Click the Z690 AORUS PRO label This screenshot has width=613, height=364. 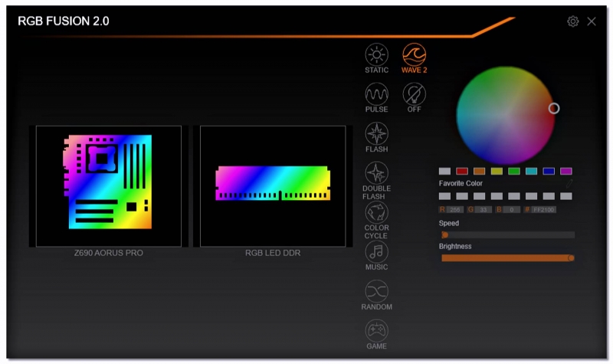coord(109,253)
